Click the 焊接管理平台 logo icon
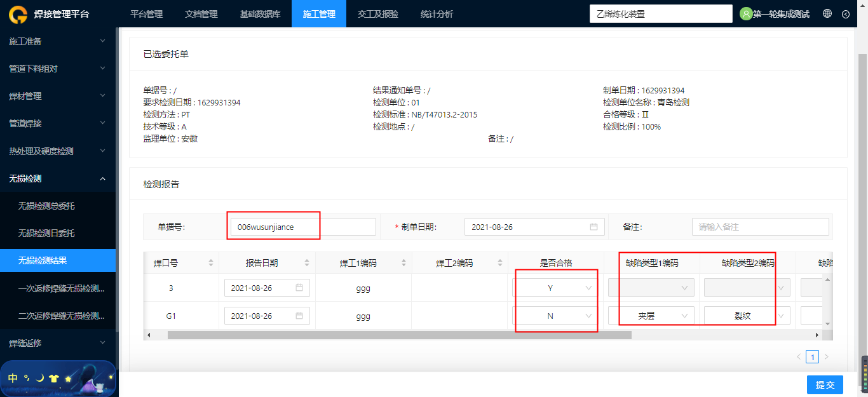The width and height of the screenshot is (868, 397). tap(17, 14)
